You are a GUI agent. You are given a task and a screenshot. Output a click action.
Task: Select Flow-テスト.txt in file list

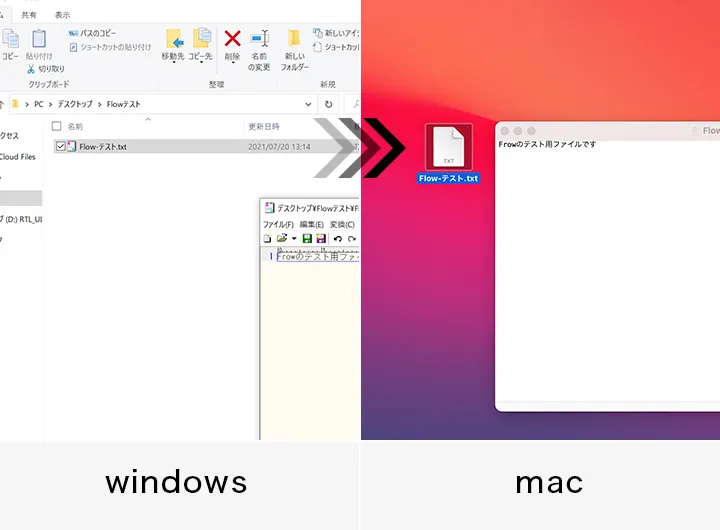[103, 147]
